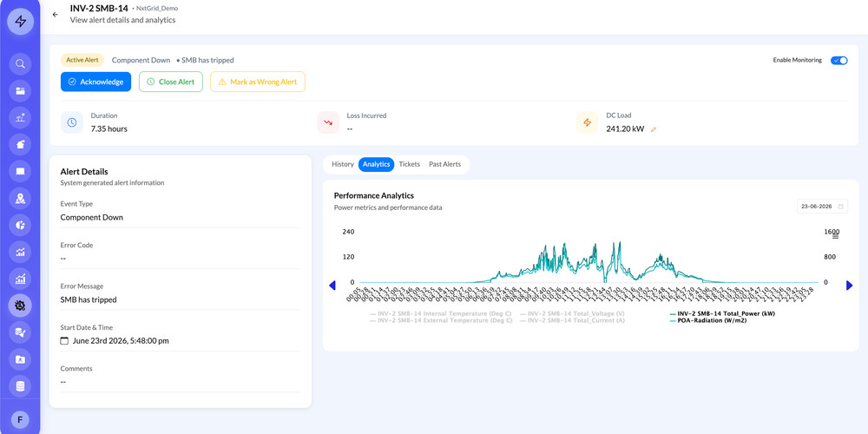This screenshot has width=868, height=434.
Task: Open the search icon in sidebar
Action: point(20,63)
